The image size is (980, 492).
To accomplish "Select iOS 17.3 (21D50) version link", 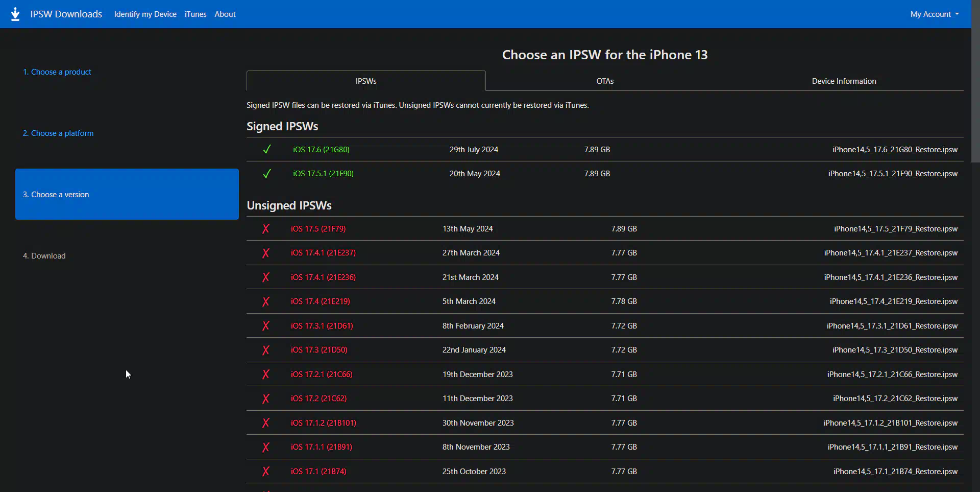I will [319, 350].
